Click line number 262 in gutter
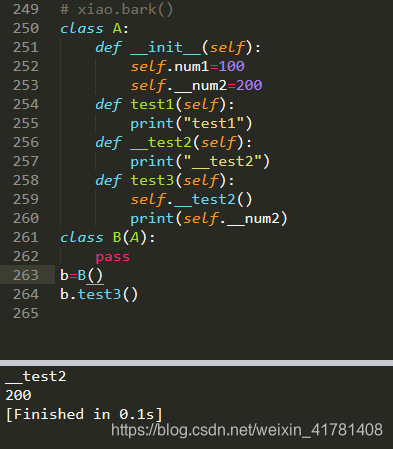The image size is (393, 449). 26,256
